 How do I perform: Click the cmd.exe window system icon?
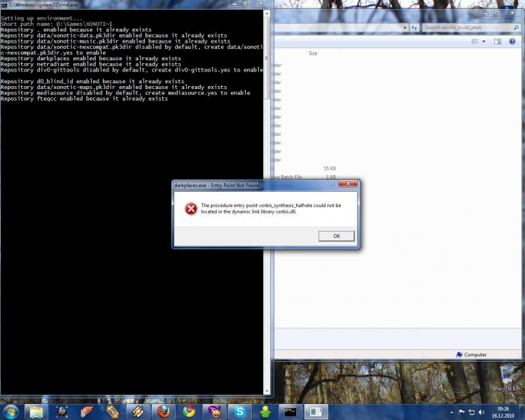point(4,5)
